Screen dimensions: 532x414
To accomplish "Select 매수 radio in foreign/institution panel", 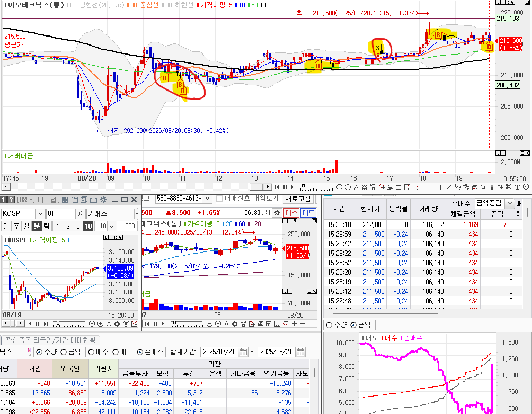I will coord(91,352).
